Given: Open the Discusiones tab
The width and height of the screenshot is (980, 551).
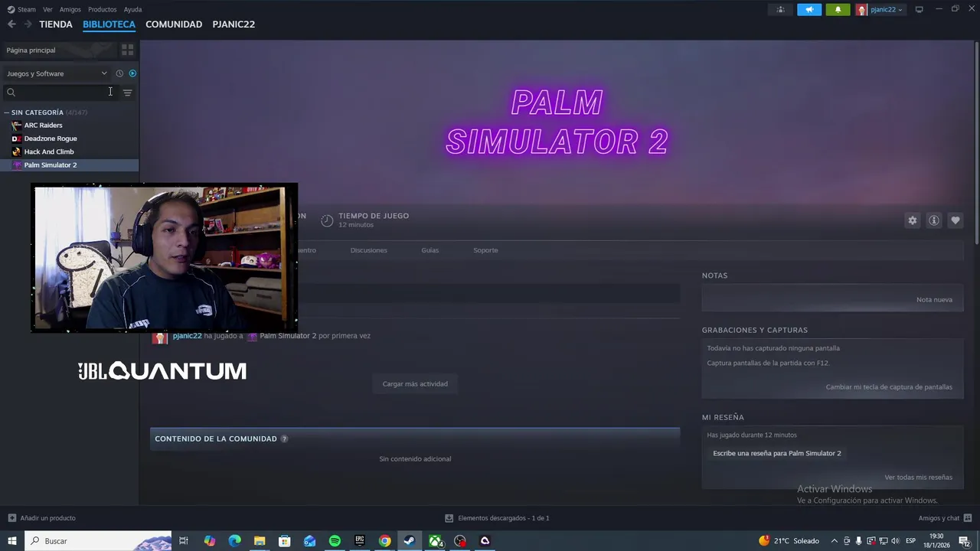Looking at the screenshot, I should 368,250.
